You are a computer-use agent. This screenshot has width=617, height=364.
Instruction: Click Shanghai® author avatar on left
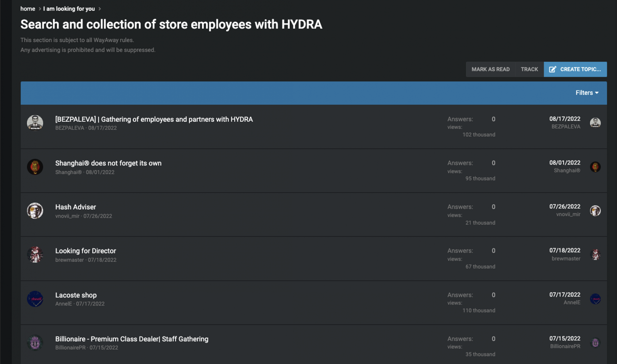(35, 167)
